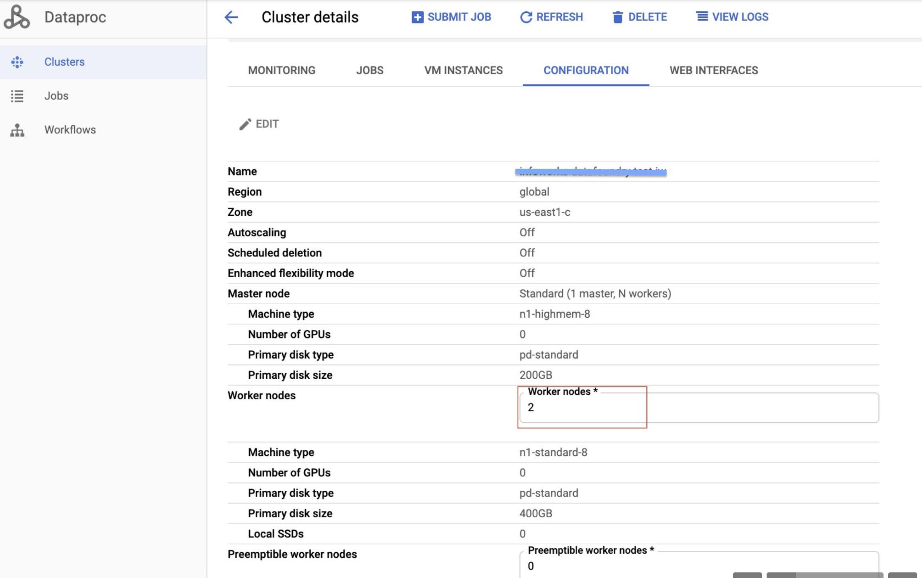Click worker machine type 'n1-standard-8'

pos(553,452)
